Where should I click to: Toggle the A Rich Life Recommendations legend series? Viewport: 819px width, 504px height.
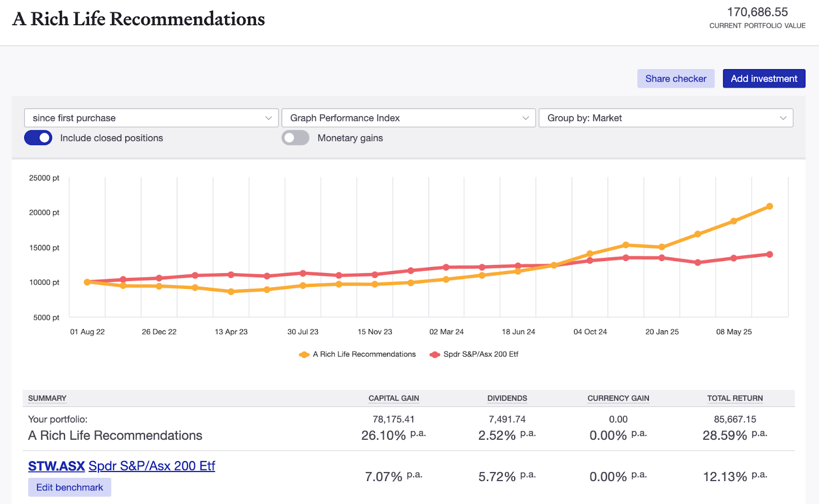(x=358, y=354)
